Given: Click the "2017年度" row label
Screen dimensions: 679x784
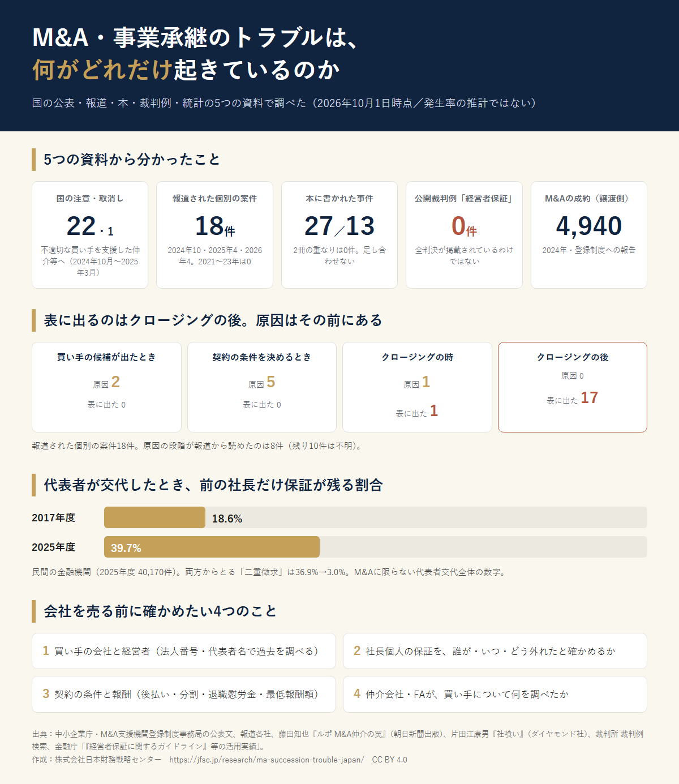Looking at the screenshot, I should (54, 517).
